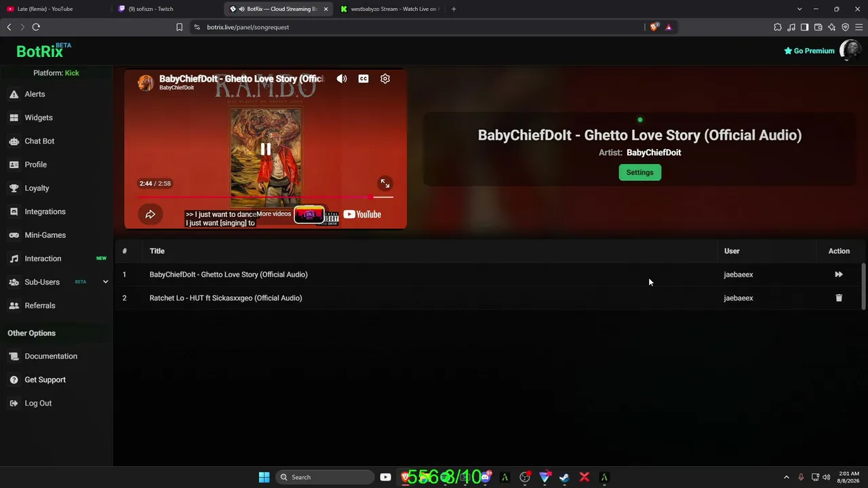The image size is (868, 488).
Task: Open OBS Studio from the taskbar
Action: point(524,477)
